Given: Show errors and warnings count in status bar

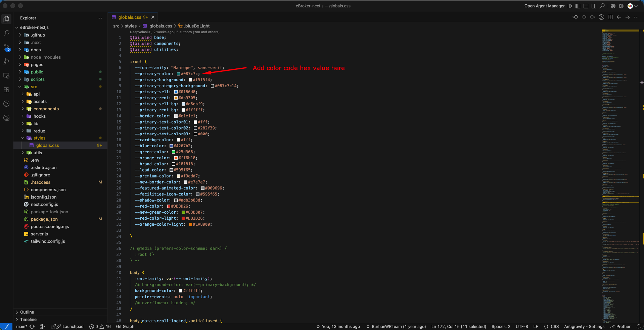Looking at the screenshot, I should (100, 326).
